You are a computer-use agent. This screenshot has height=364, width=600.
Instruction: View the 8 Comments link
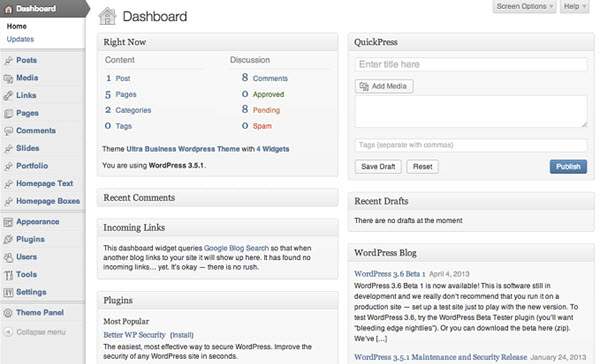pyautogui.click(x=264, y=78)
